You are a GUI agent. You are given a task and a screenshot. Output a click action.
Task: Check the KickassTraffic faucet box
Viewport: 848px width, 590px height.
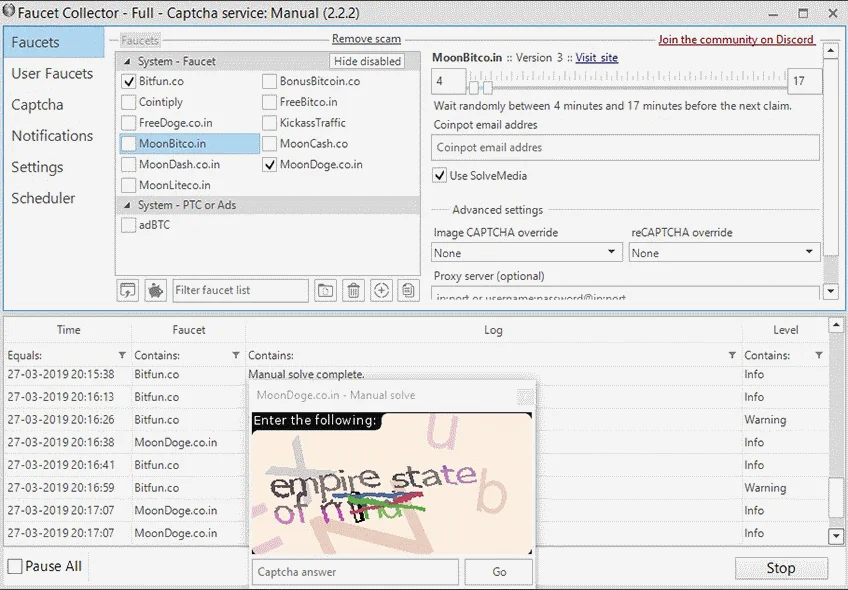[x=269, y=123]
